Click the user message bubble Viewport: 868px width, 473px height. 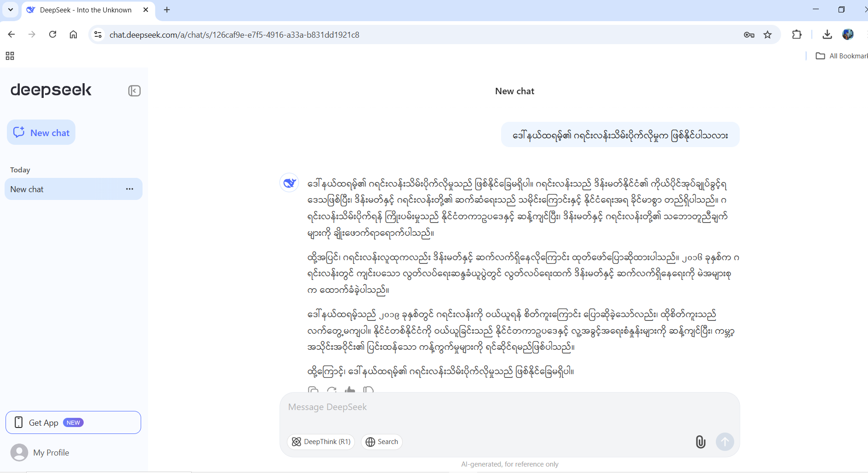click(x=620, y=135)
